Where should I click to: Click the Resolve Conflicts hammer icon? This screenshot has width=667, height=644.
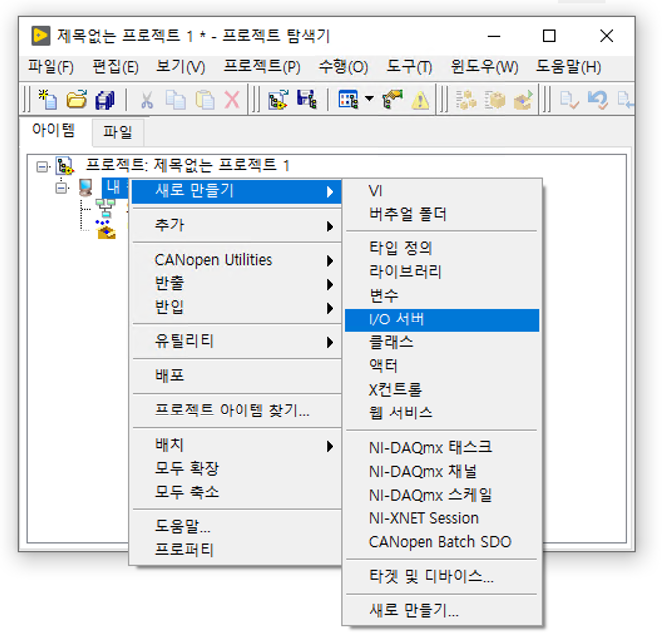tap(392, 100)
